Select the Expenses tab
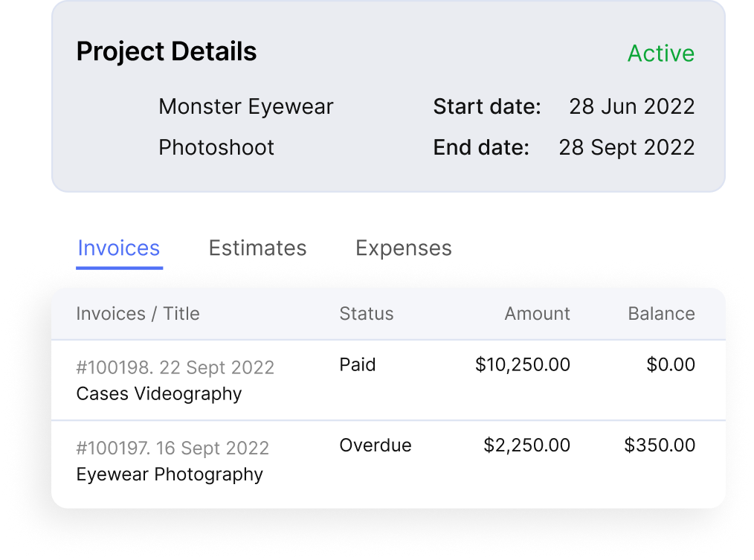 coord(404,248)
